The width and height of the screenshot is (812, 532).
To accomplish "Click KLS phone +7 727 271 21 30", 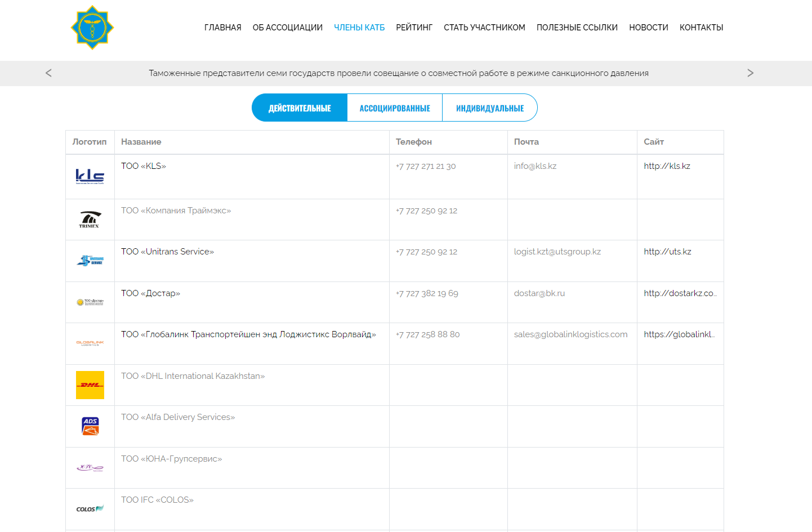I will point(426,166).
